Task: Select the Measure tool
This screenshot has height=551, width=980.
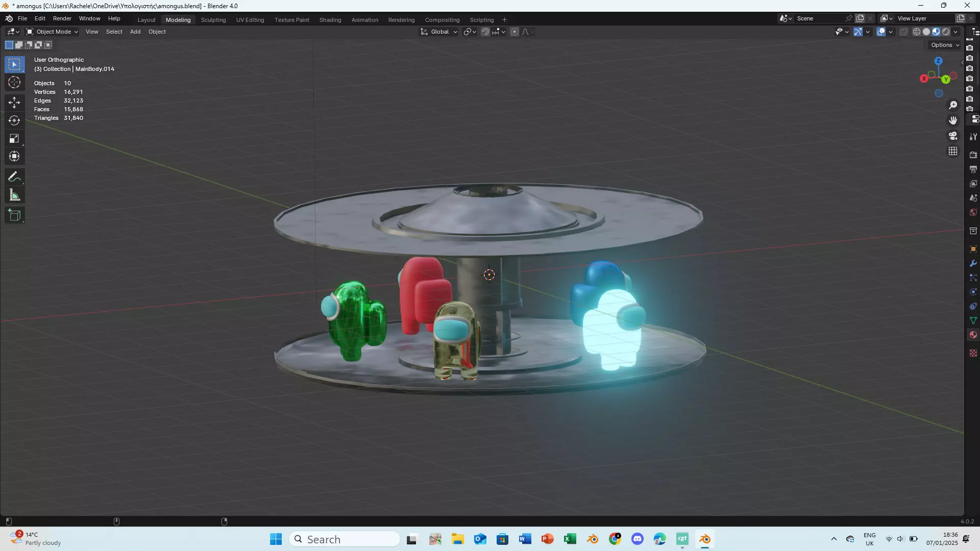Action: (14, 195)
